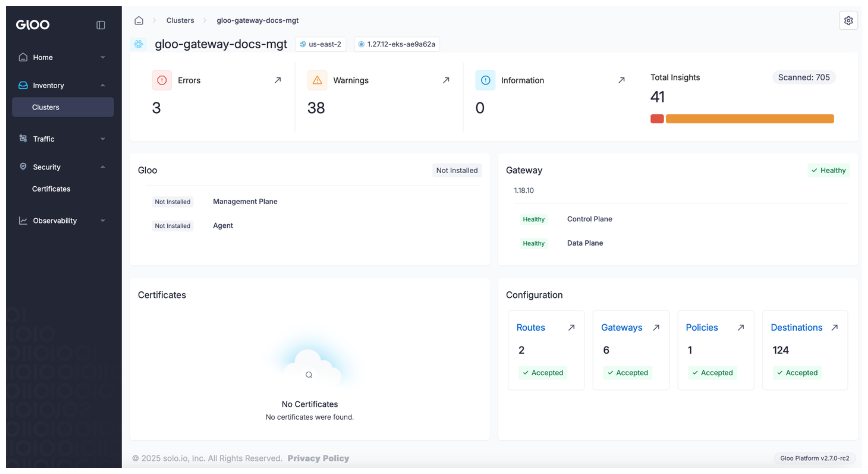868x474 pixels.
Task: Click the search cloud icon in Certificates
Action: [x=309, y=375]
